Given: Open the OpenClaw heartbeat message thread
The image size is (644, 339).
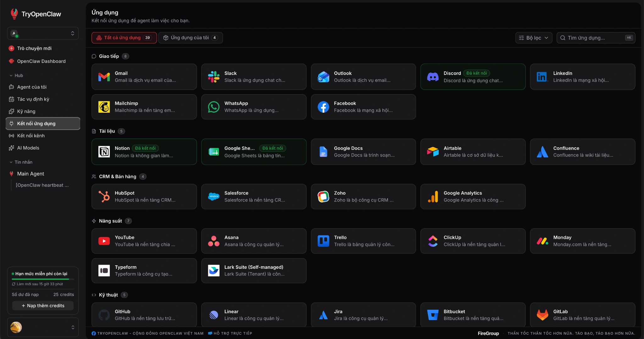Looking at the screenshot, I should coord(42,185).
